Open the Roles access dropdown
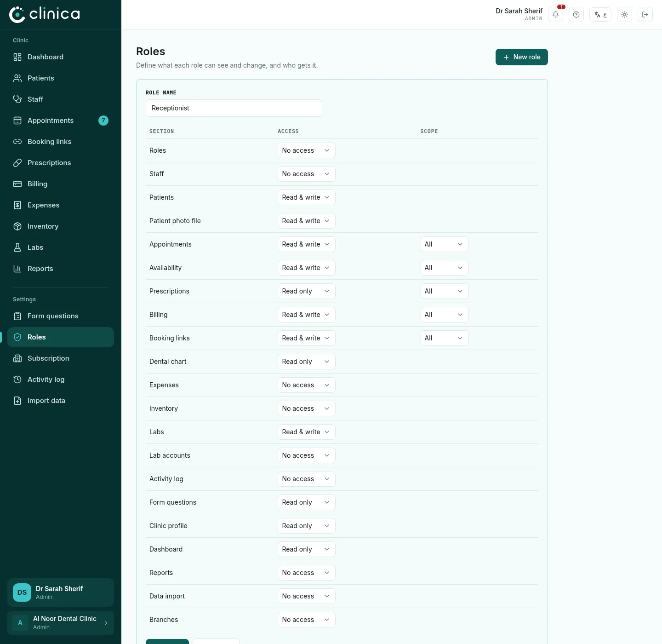This screenshot has width=662, height=644. [x=307, y=150]
